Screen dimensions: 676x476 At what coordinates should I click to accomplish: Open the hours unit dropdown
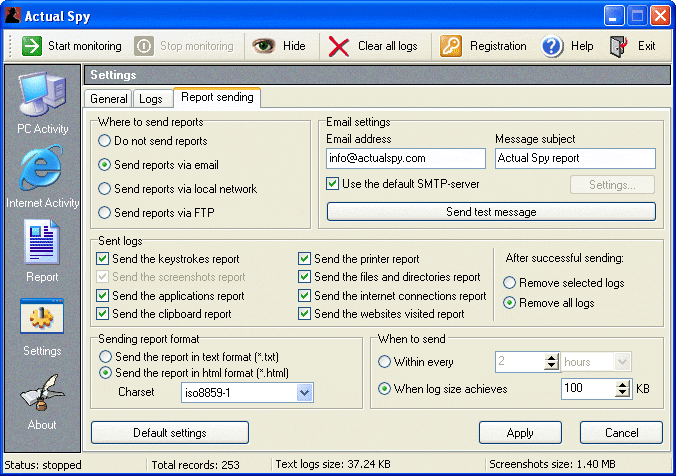point(622,362)
